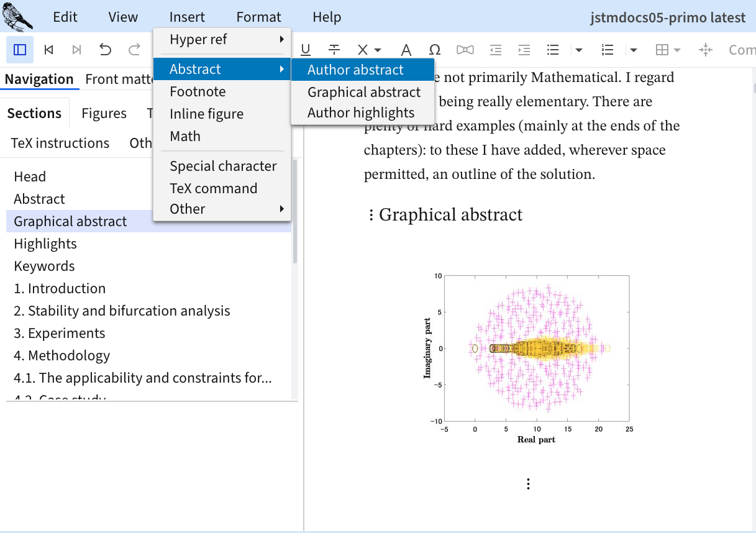The height and width of the screenshot is (533, 756).
Task: Insert special character with Omega icon
Action: coord(435,50)
